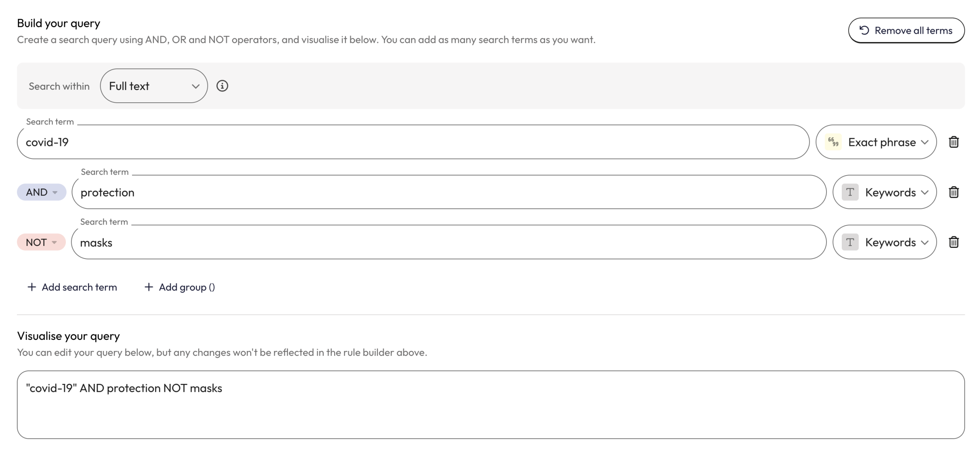Click the quotation mark Exact phrase icon
This screenshot has width=980, height=454.
pyautogui.click(x=833, y=142)
